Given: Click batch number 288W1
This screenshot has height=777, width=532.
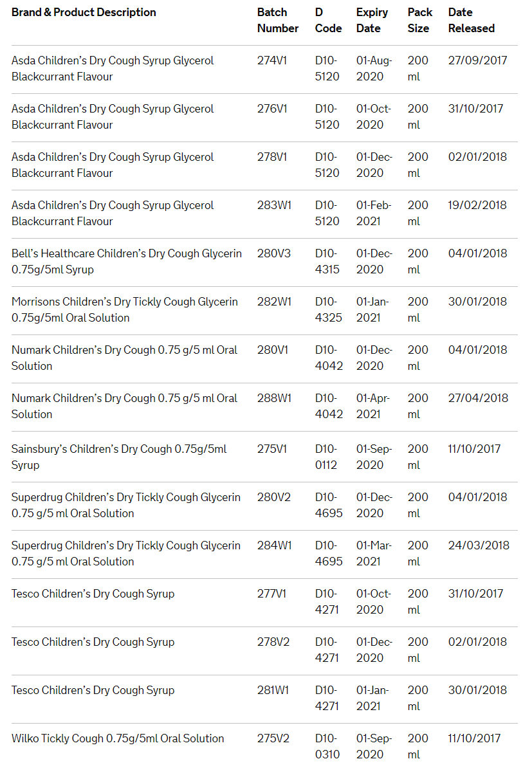Looking at the screenshot, I should click(x=274, y=398).
